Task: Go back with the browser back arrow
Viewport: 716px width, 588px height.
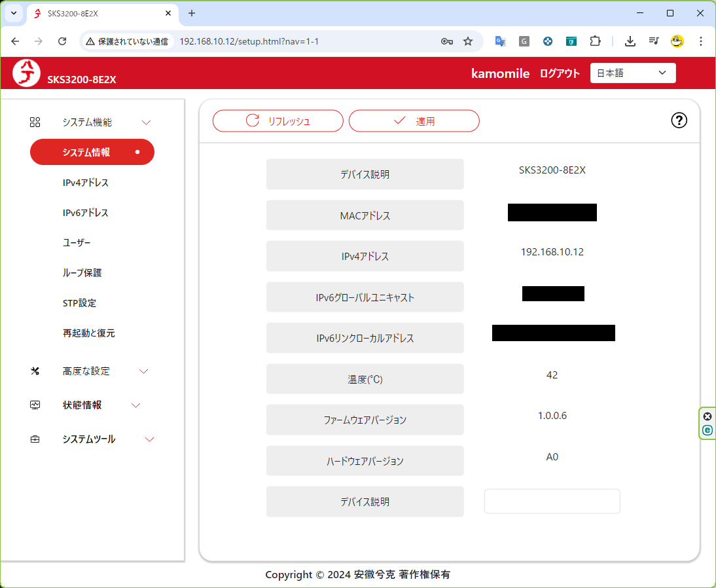Action: [x=15, y=41]
